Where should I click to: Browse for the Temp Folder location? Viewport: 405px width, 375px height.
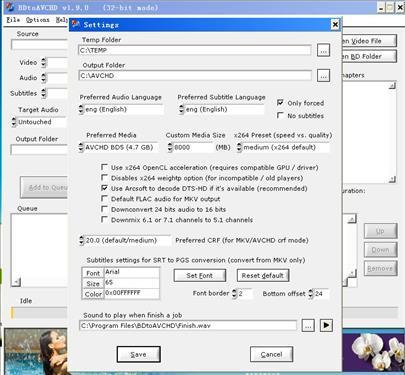[x=323, y=51]
